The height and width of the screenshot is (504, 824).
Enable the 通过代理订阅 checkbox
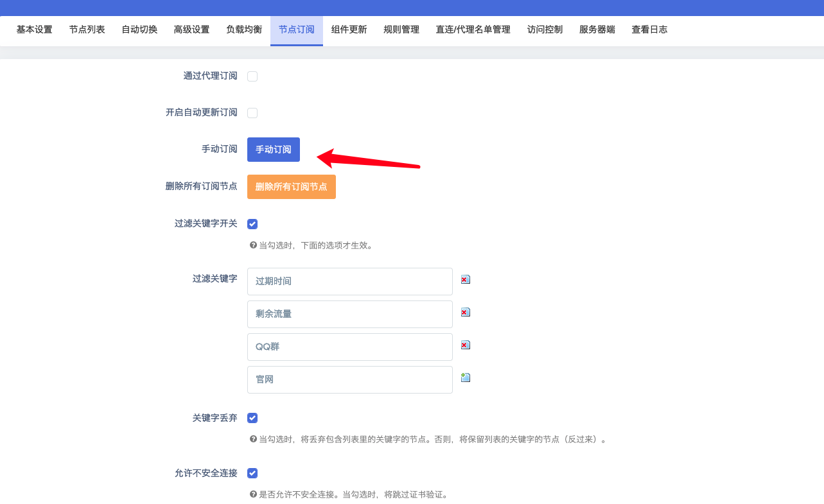(x=252, y=76)
